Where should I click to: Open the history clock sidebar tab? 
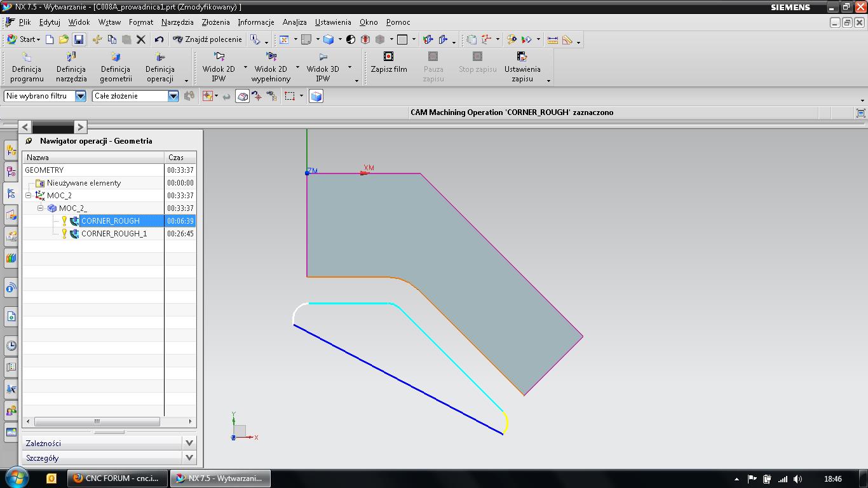[11, 346]
